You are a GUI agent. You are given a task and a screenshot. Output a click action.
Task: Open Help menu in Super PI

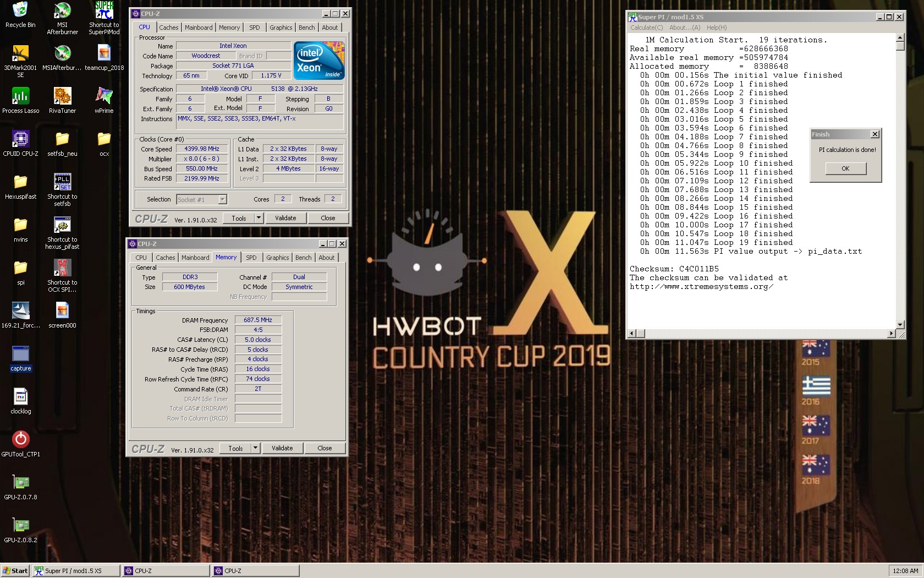click(x=717, y=28)
